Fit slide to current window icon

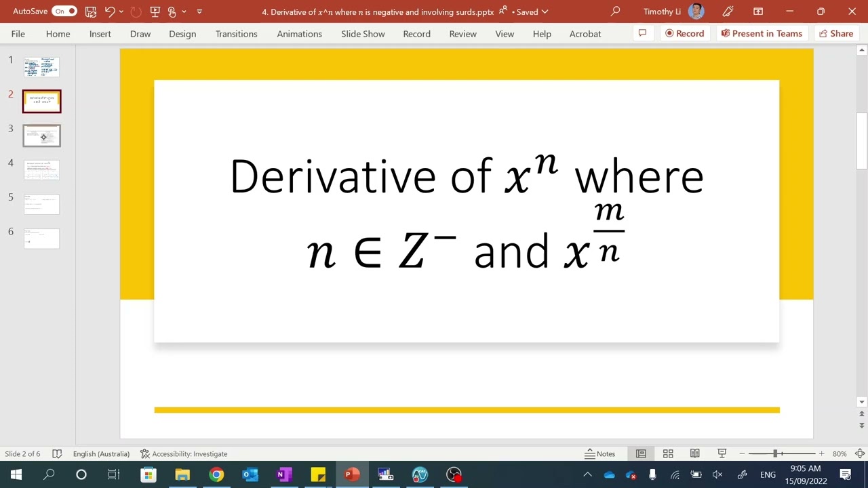(x=860, y=454)
